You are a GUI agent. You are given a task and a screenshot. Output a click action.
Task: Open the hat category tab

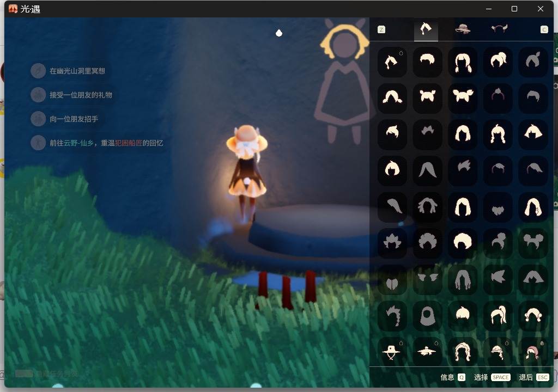coord(463,29)
